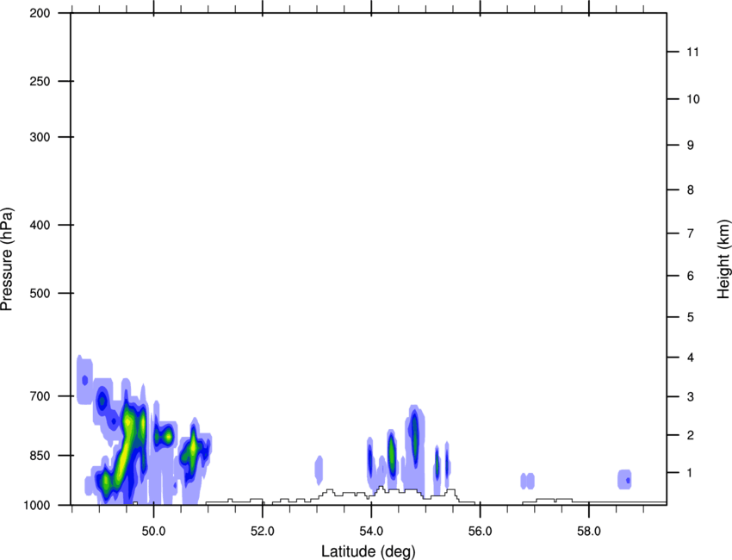The image size is (732, 560).
Task: Click the small dark blue spot near 680 hPa
Action: click(85, 380)
